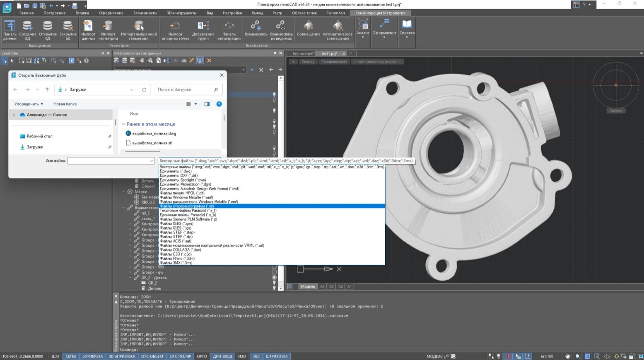Collapse the Ранее в этом месяце group
Screen dimensions: 644x360
pyautogui.click(x=123, y=124)
